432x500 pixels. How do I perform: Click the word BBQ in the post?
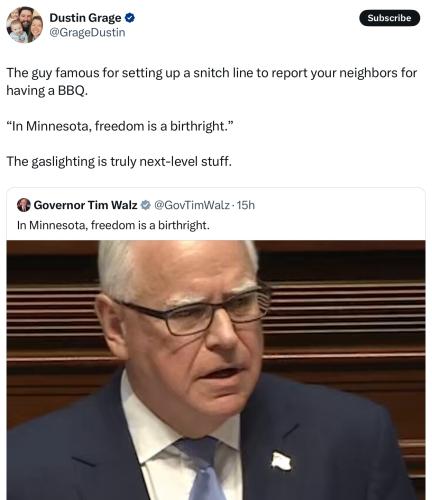pos(73,90)
